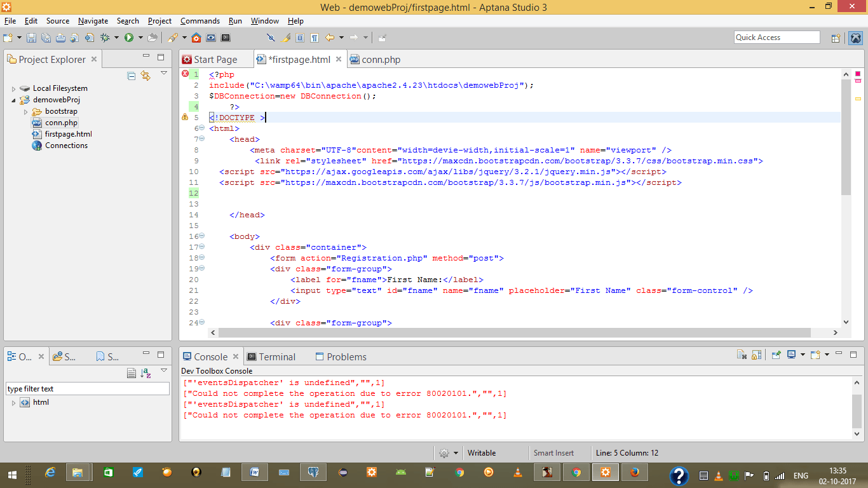
Task: Switch to the conn.php editor tab
Action: 381,60
